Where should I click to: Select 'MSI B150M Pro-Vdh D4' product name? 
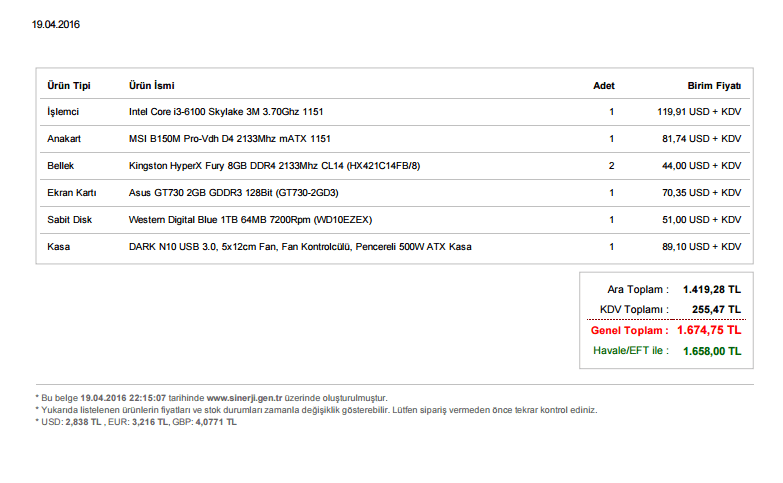(x=230, y=139)
